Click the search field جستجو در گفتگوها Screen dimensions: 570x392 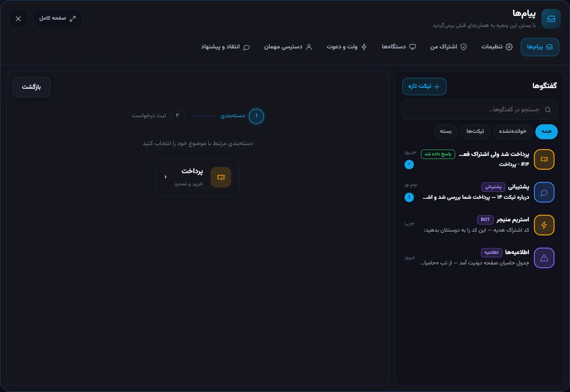coord(479,110)
